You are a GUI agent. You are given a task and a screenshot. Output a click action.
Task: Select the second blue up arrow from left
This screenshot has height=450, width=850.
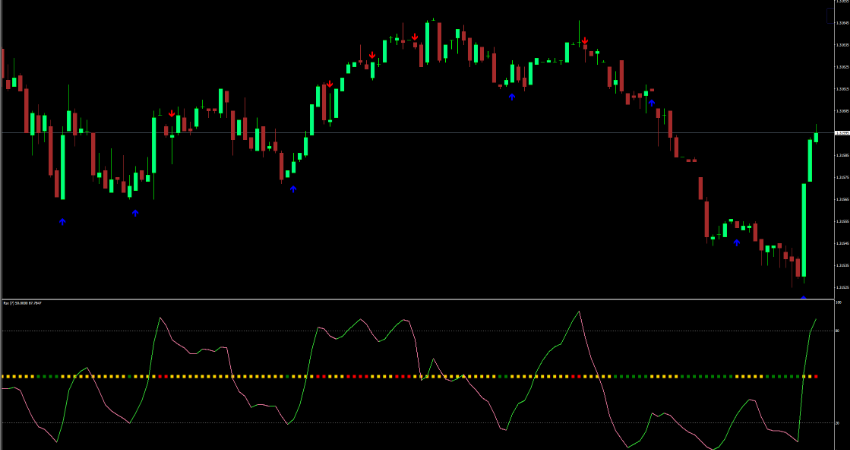[136, 213]
